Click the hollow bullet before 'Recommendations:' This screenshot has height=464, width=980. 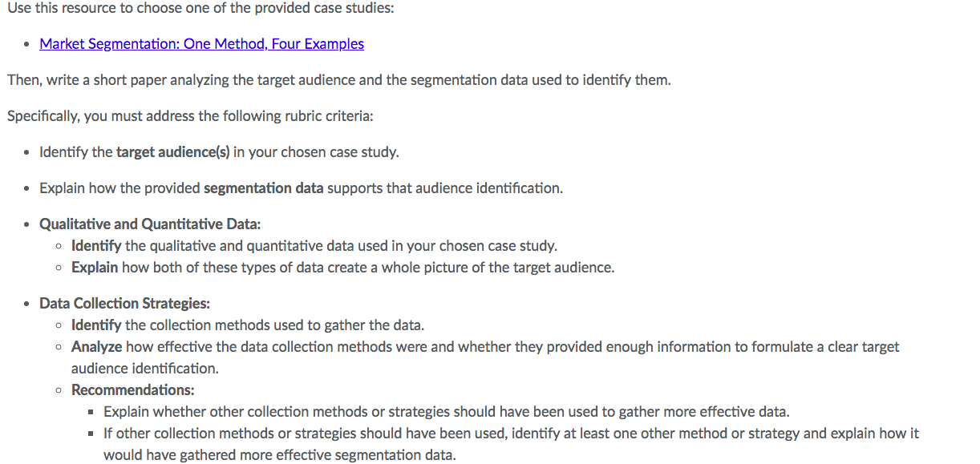[59, 391]
